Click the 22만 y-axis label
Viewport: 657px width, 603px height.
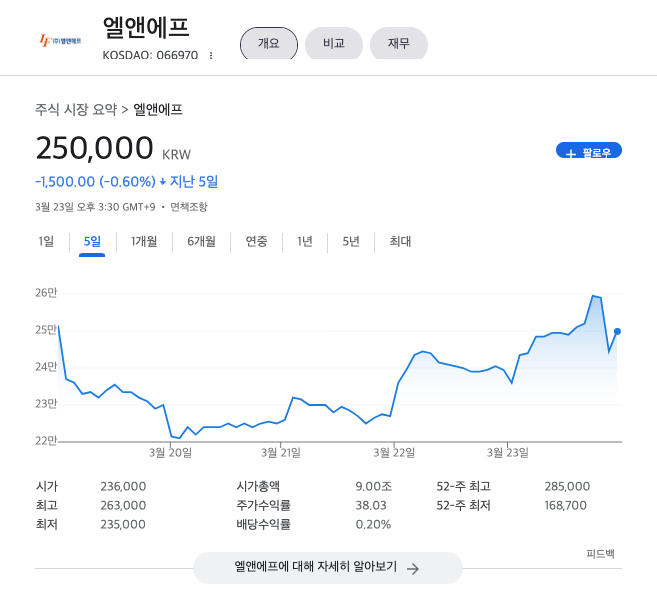click(46, 440)
